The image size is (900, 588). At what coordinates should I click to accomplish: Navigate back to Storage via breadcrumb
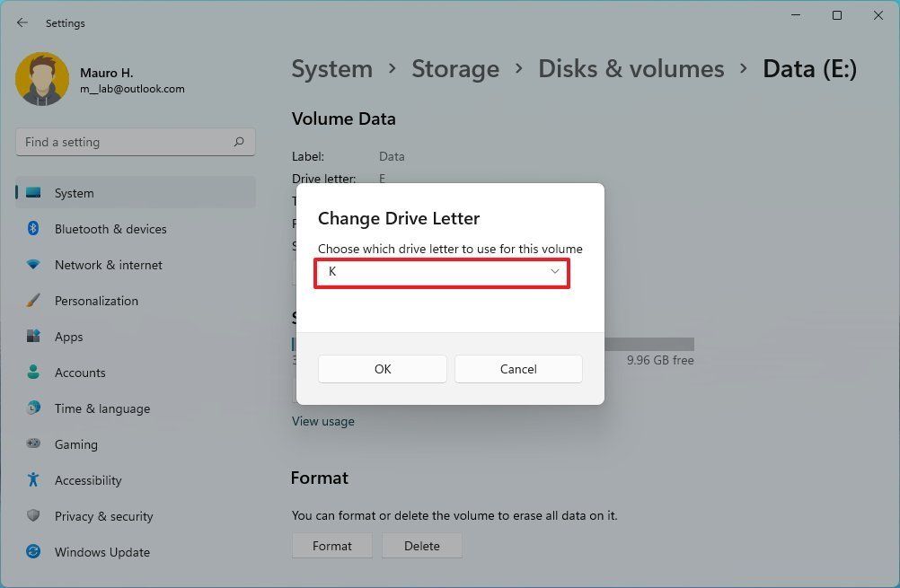tap(455, 68)
